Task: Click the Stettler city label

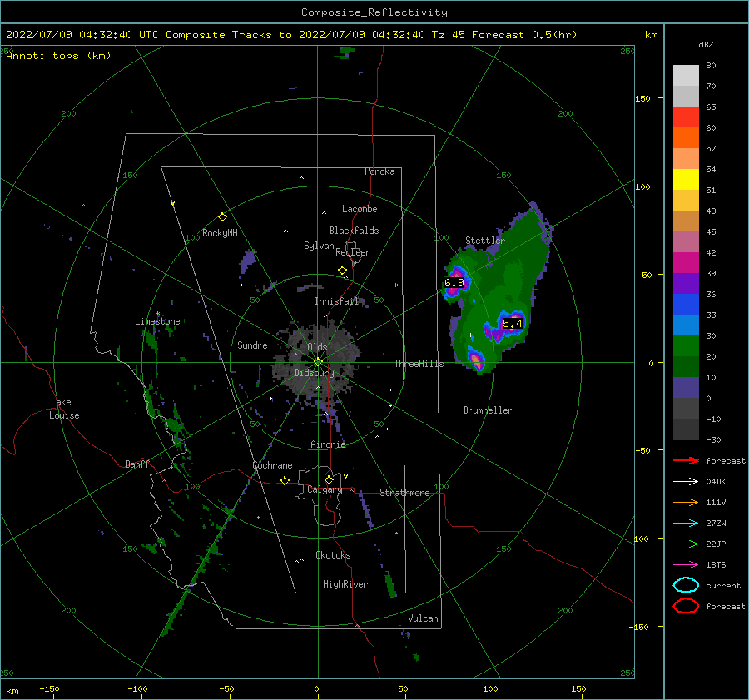Action: (485, 241)
